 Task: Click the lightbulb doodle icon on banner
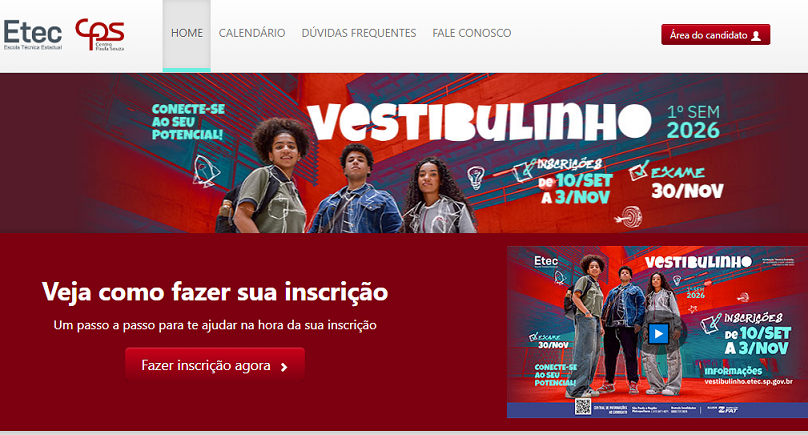[x=476, y=177]
